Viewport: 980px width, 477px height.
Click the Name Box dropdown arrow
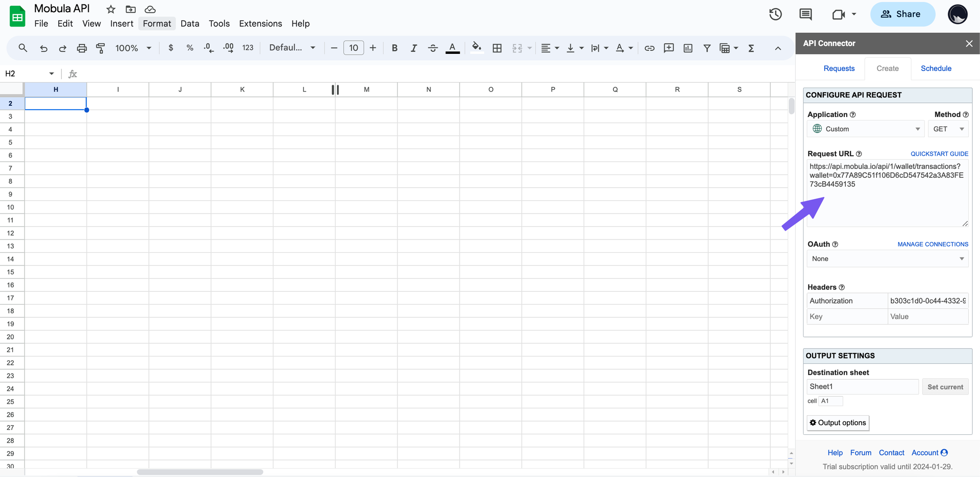[51, 73]
